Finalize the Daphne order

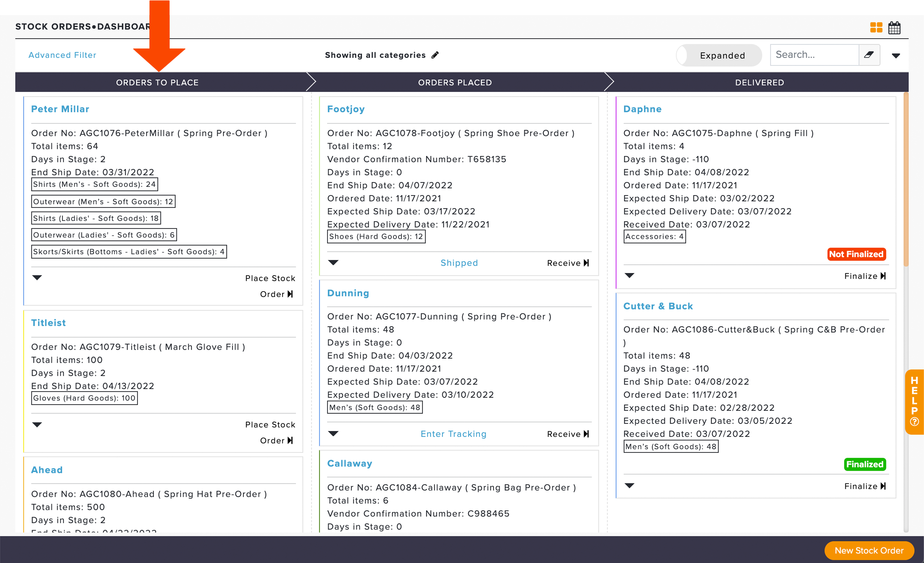865,276
